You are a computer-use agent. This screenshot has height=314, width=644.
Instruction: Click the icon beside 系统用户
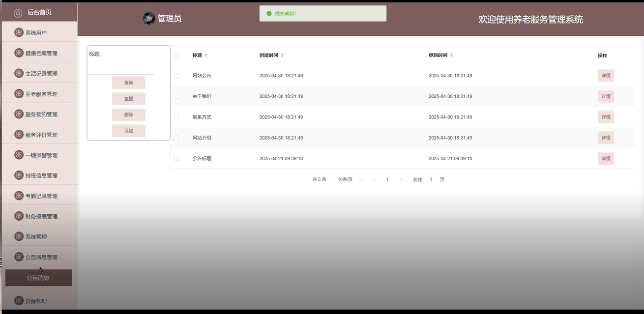point(19,32)
